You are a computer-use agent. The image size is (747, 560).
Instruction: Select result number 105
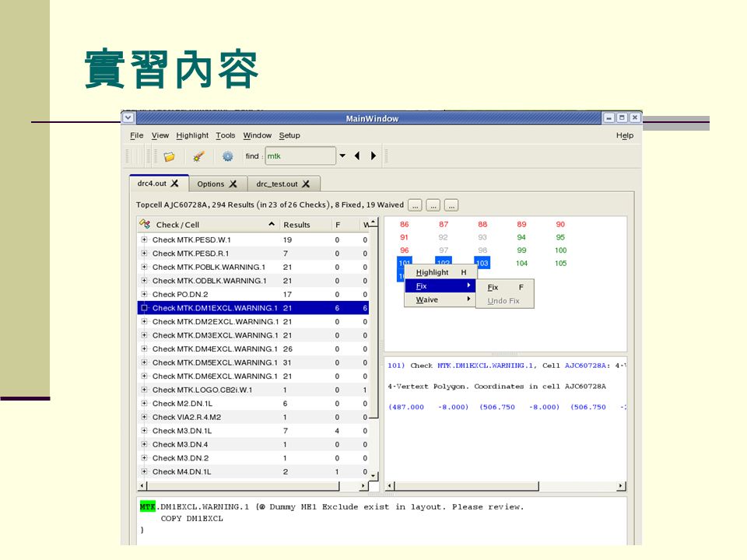coord(560,263)
